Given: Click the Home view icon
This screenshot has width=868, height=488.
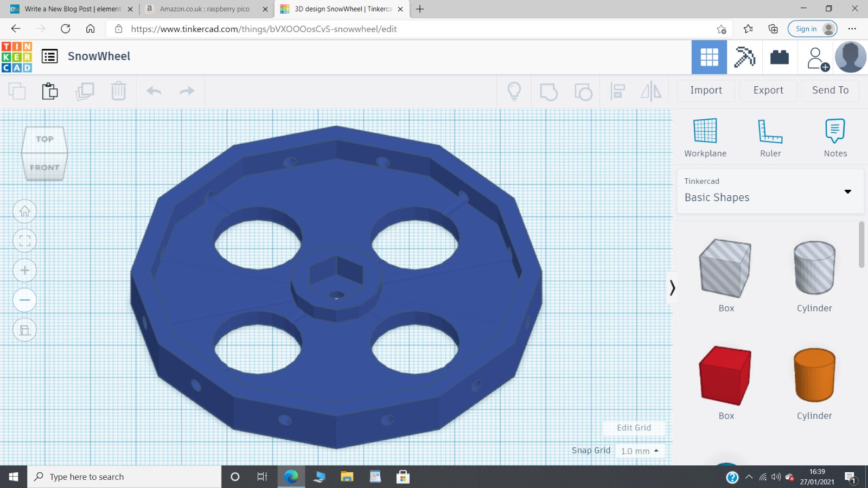Looking at the screenshot, I should click(x=25, y=211).
